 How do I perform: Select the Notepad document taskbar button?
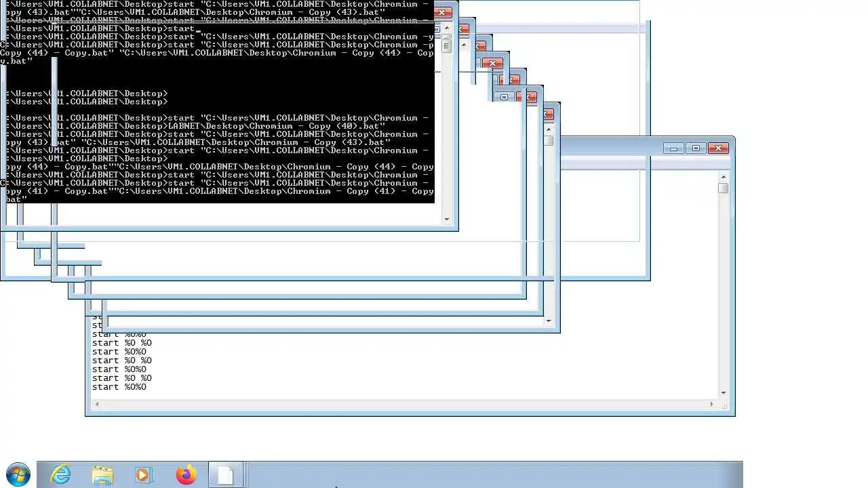(x=226, y=474)
